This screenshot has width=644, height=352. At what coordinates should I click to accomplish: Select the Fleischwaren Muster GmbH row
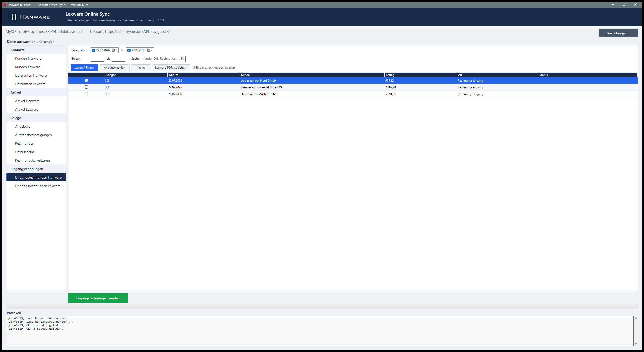click(353, 94)
